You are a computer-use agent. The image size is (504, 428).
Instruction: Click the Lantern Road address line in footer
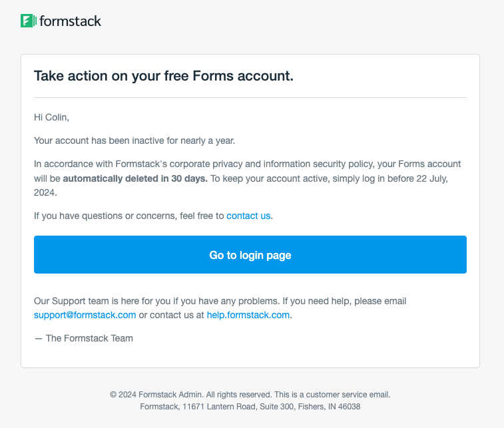coord(250,406)
